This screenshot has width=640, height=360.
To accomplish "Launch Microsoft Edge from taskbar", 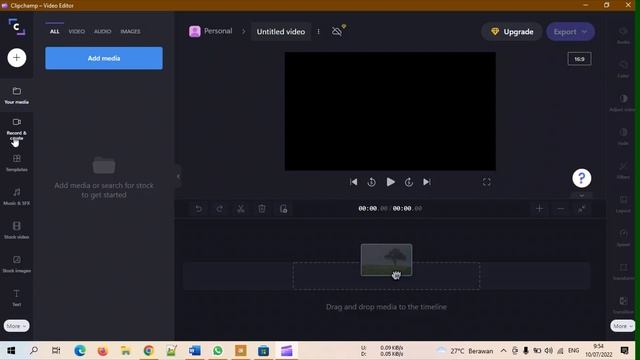I will coord(80,351).
